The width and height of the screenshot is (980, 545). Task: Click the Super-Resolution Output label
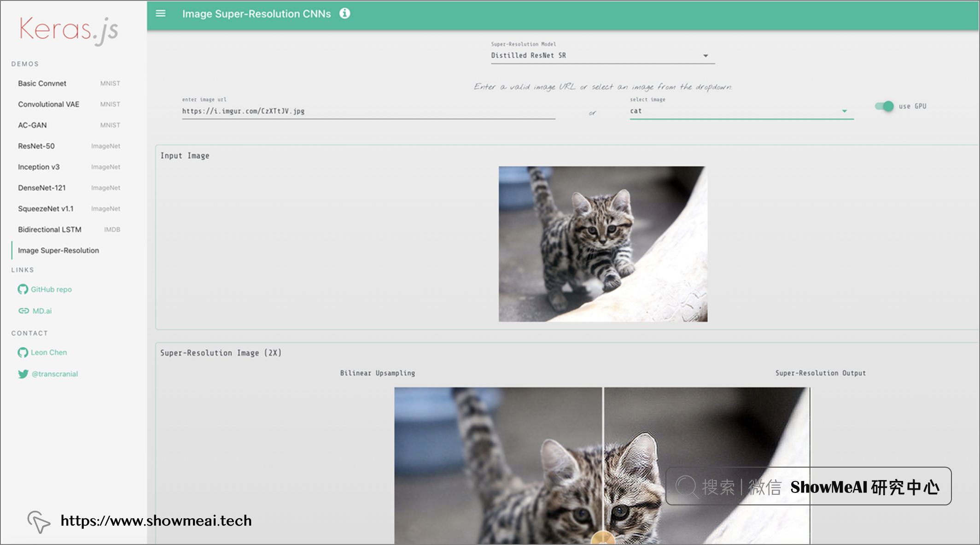820,373
